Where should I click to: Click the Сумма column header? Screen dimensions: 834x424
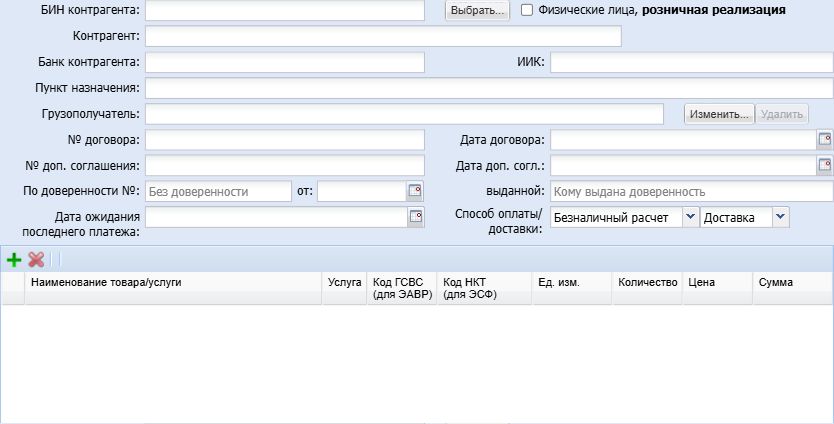coord(793,288)
